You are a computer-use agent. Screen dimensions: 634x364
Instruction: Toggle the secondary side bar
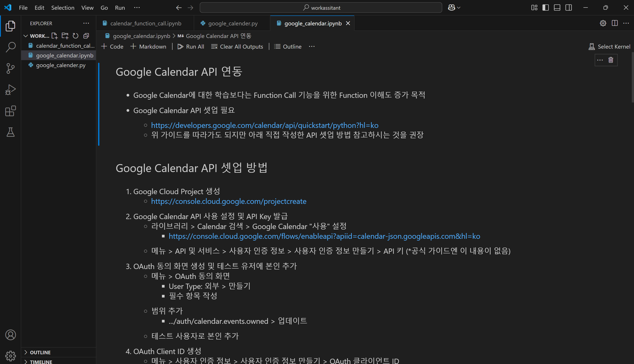click(x=569, y=8)
